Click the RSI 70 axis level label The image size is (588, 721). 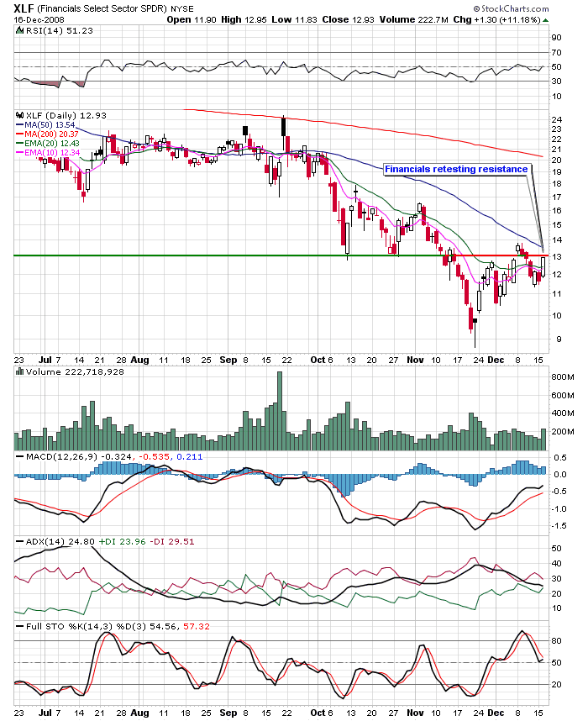pos(556,53)
